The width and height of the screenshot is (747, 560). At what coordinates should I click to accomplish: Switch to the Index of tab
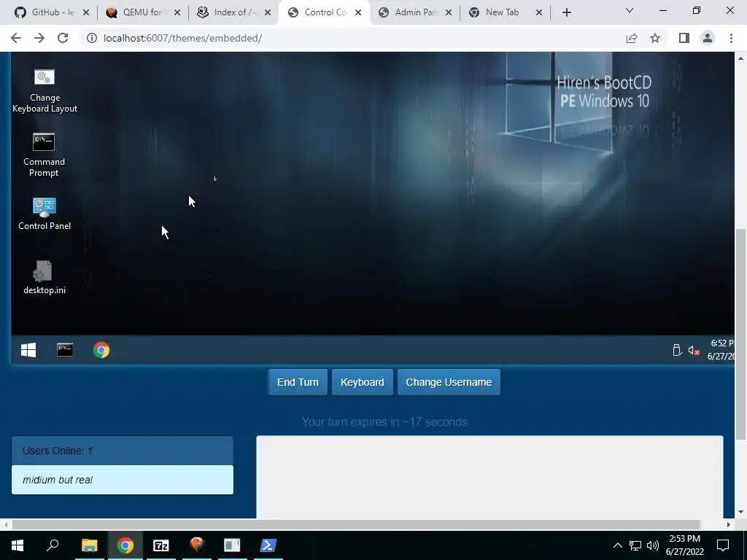pos(233,12)
